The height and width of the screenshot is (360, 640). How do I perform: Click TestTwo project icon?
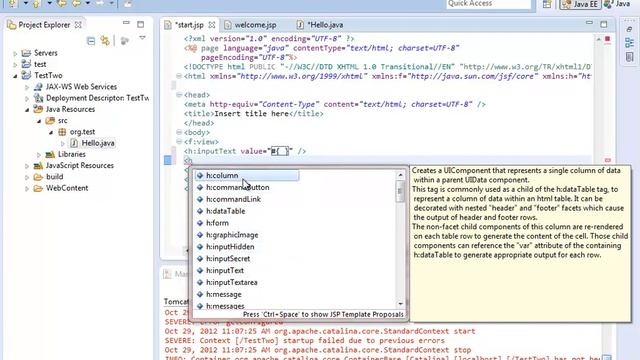pos(26,76)
